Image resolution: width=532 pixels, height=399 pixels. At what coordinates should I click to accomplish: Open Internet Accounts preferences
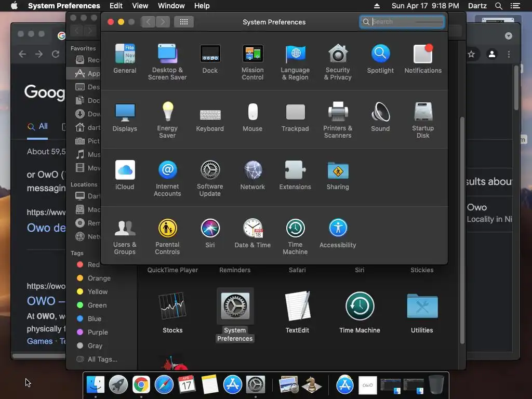pyautogui.click(x=167, y=179)
